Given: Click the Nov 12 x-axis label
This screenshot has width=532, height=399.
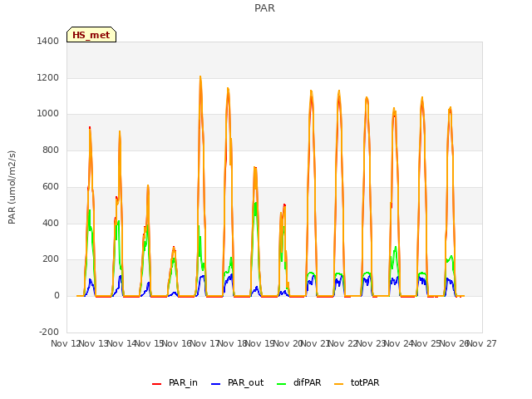Looking at the screenshot, I should [65, 343].
